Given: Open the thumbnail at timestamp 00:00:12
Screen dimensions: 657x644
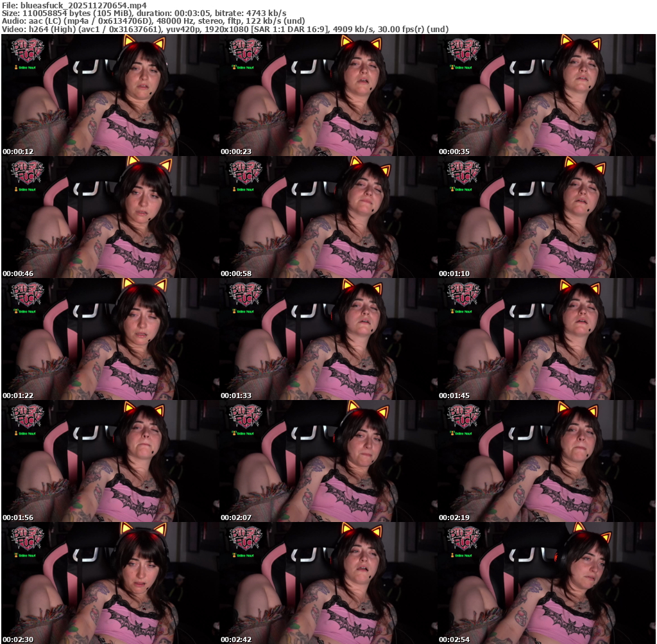Looking at the screenshot, I should (x=110, y=95).
